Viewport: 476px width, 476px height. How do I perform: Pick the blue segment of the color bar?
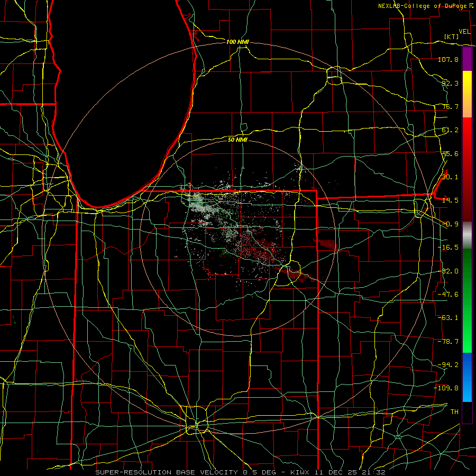(x=467, y=377)
